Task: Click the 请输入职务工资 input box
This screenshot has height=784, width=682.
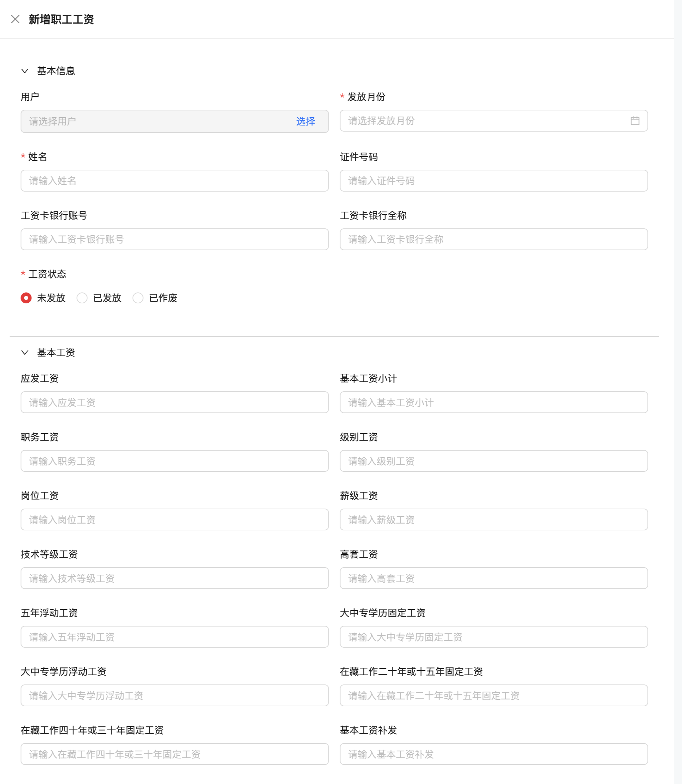Action: point(175,461)
